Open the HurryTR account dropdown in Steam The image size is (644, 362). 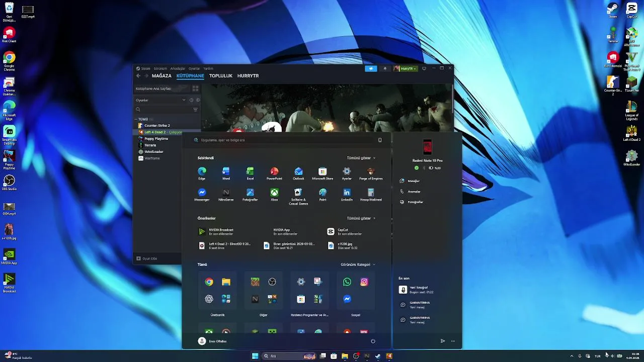(x=406, y=68)
